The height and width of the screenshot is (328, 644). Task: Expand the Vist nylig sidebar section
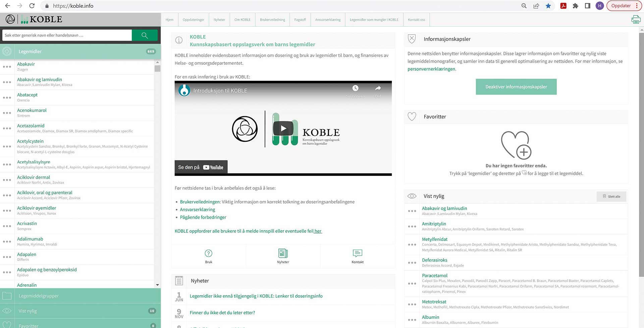tap(80, 311)
